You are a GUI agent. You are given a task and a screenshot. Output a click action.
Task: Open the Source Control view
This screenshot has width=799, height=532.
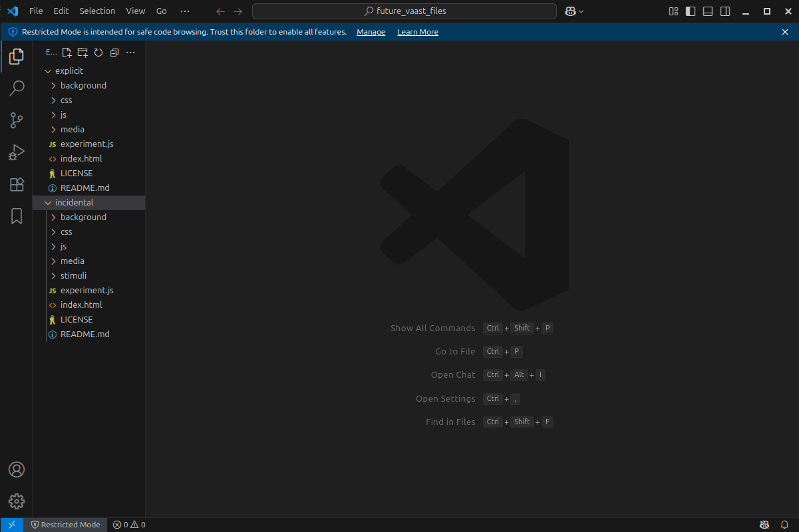pos(17,120)
